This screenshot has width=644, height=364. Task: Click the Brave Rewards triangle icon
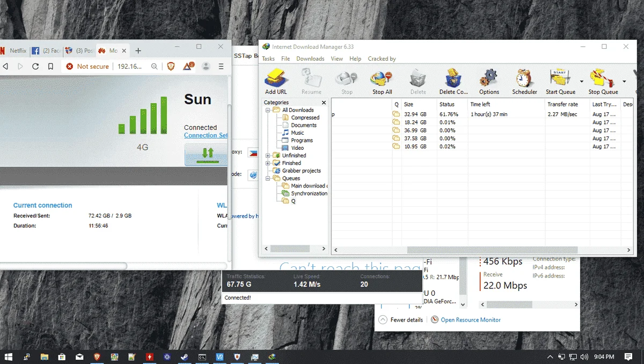188,66
